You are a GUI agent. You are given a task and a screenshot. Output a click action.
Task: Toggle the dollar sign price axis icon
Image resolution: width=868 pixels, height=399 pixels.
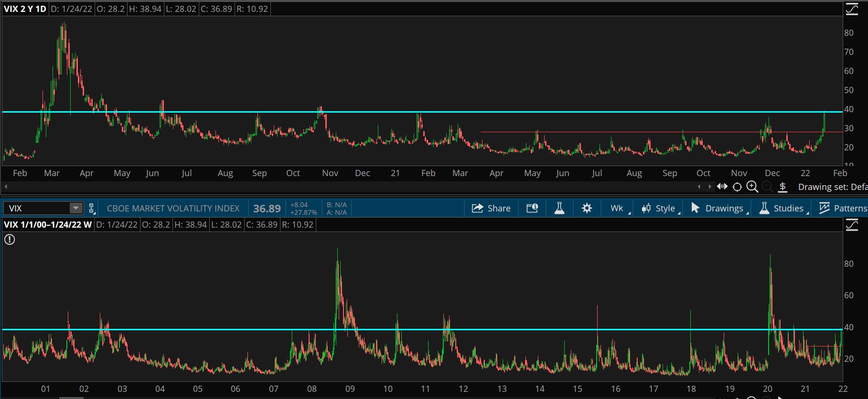[782, 187]
